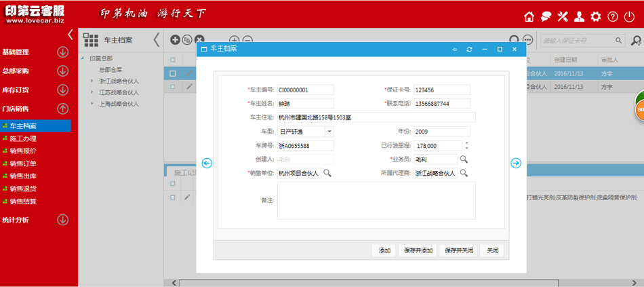Open 销售订单 in sidebar menu
The height and width of the screenshot is (287, 644).
[x=23, y=164]
